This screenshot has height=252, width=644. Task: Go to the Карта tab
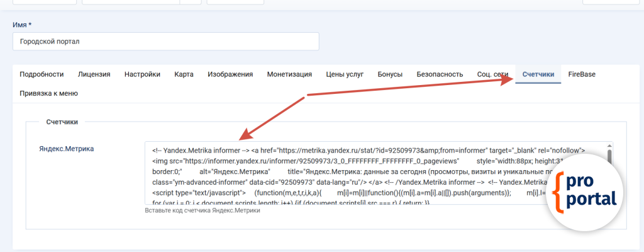pyautogui.click(x=184, y=74)
